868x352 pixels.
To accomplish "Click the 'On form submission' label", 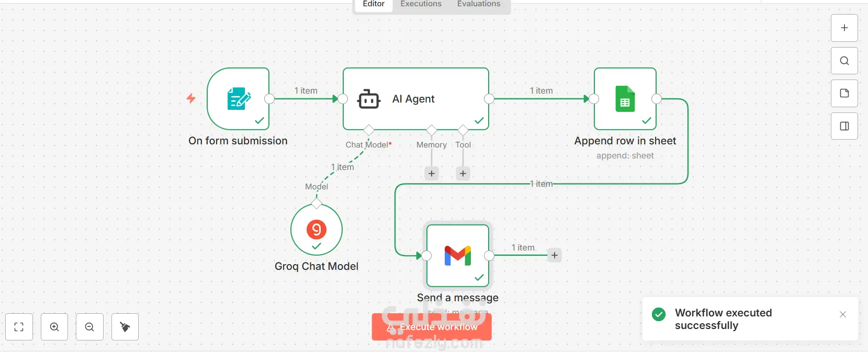I will pyautogui.click(x=238, y=141).
